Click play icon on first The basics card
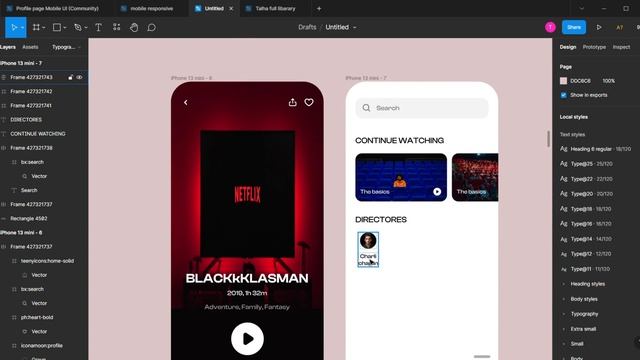Screen dimensions: 640x360 437,191
